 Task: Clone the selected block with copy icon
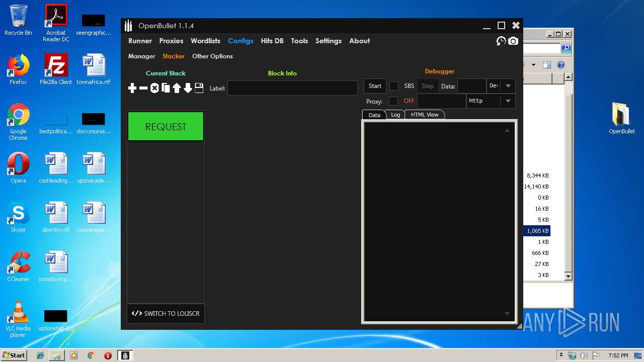click(x=166, y=88)
